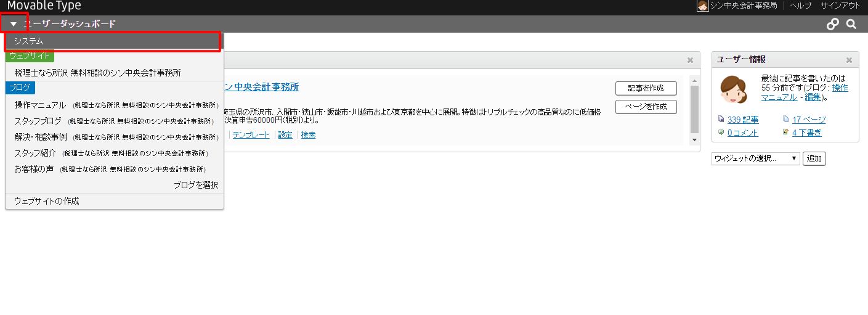The image size is (868, 315).
Task: Click the entries document icon
Action: [722, 120]
